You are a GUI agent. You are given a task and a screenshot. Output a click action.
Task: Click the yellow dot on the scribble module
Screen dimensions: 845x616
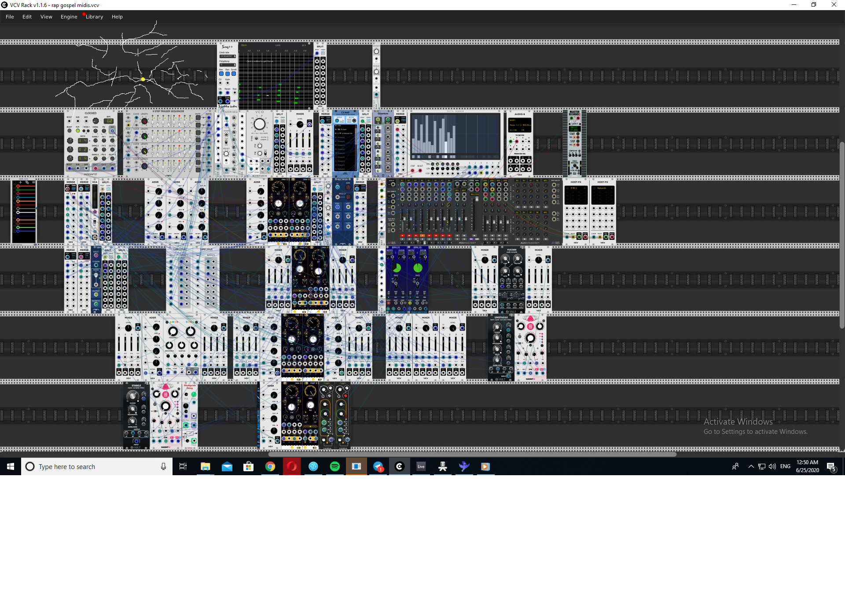[x=143, y=80]
